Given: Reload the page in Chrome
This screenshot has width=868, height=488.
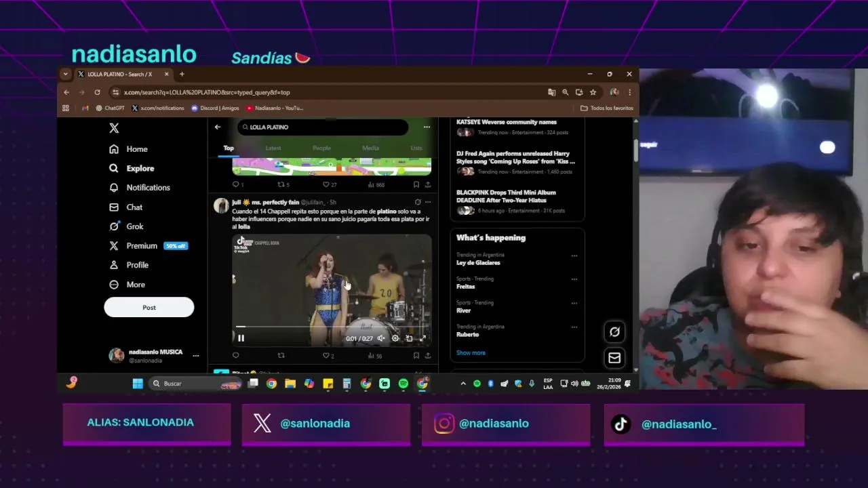Looking at the screenshot, I should click(97, 92).
